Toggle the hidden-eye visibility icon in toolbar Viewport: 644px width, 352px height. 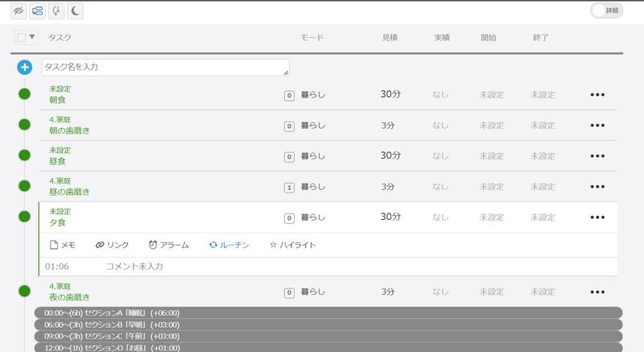coord(19,10)
